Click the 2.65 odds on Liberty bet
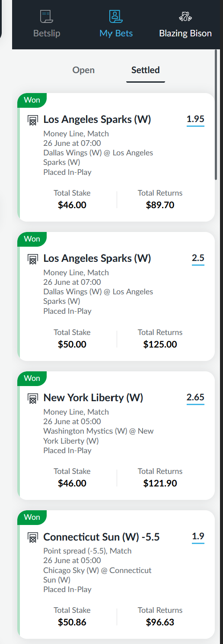This screenshot has width=223, height=644. pos(195,397)
